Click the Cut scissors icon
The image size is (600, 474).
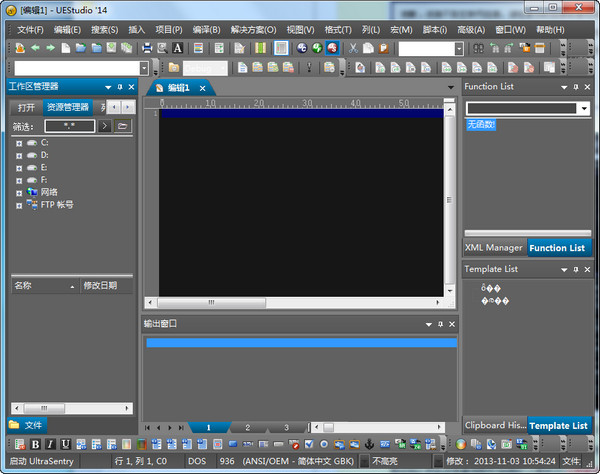pyautogui.click(x=353, y=48)
